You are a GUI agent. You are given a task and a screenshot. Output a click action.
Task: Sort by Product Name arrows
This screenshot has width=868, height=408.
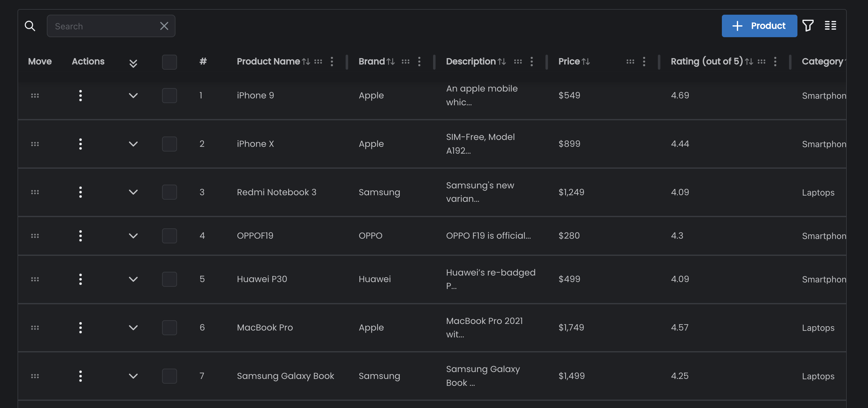click(306, 61)
